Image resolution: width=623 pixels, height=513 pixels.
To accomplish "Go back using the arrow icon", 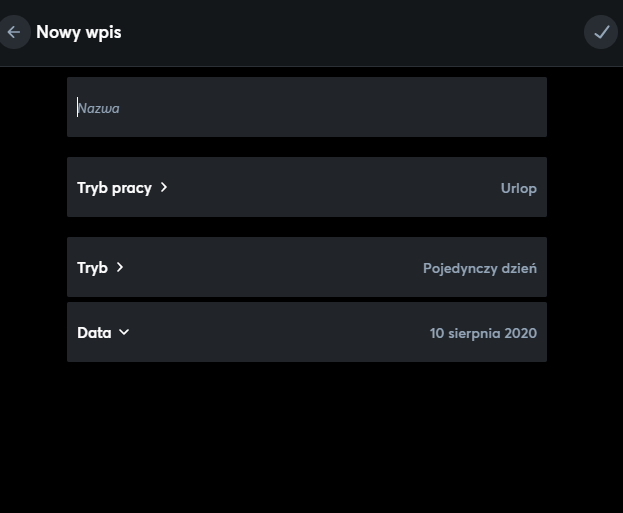I will pos(14,32).
